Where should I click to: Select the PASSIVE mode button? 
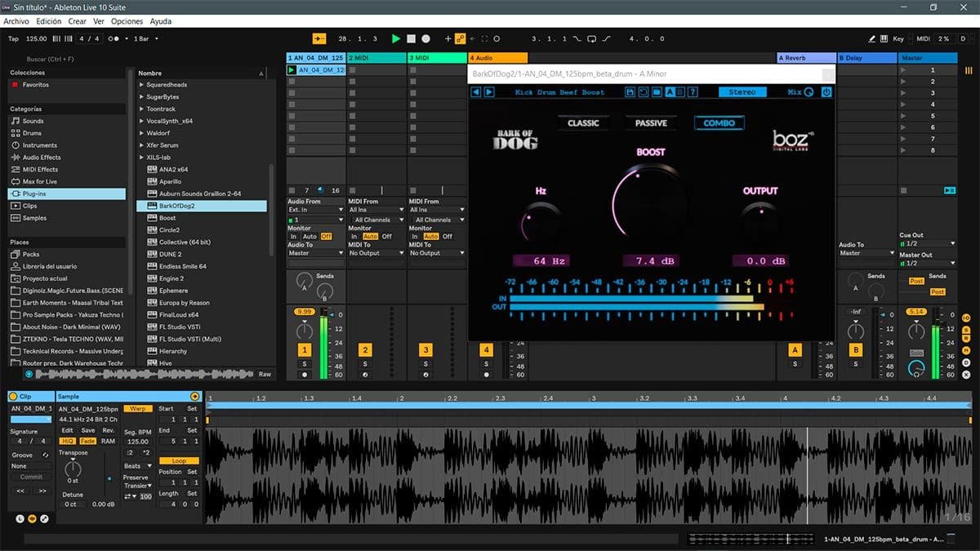coord(651,123)
